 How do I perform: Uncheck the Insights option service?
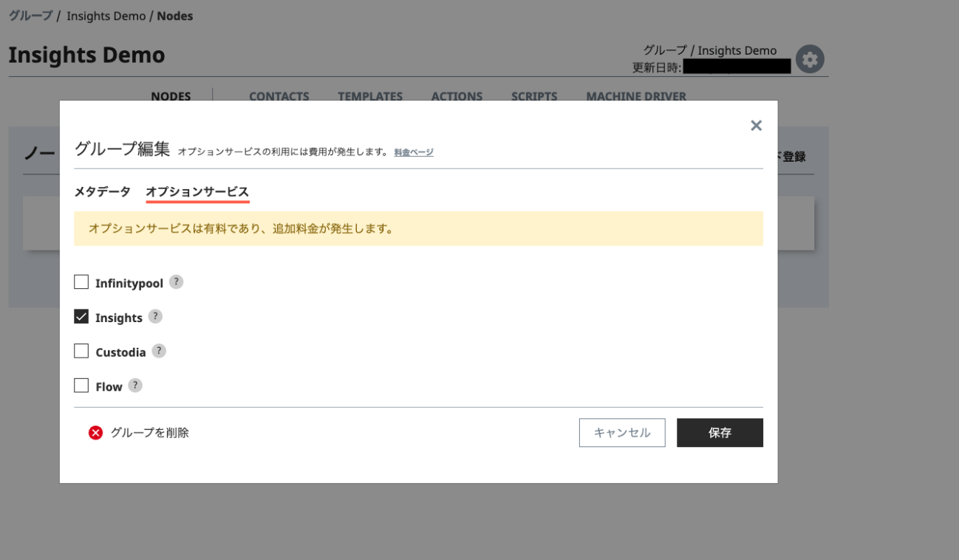click(x=81, y=317)
